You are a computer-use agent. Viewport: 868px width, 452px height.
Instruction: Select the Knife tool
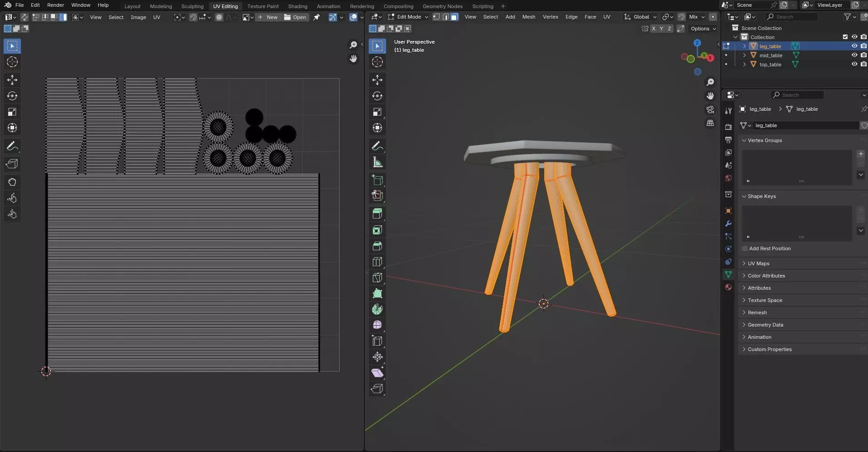tap(377, 278)
